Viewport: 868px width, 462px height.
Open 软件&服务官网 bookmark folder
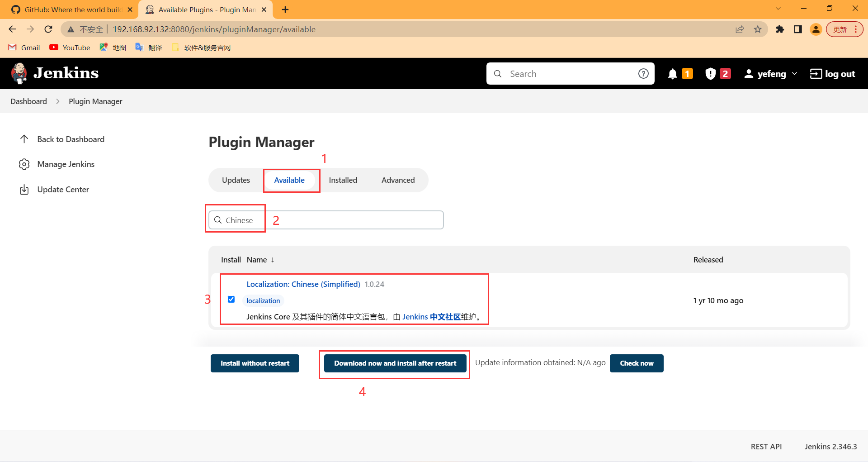(x=201, y=48)
